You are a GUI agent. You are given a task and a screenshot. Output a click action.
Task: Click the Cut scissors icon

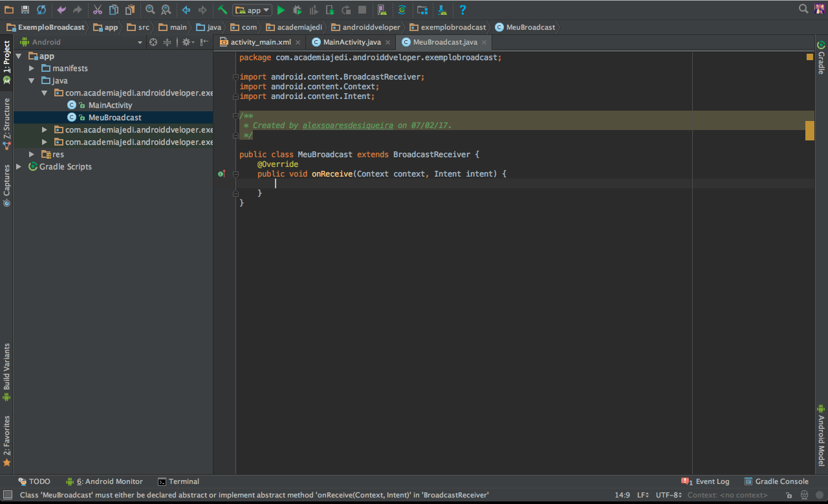tap(97, 10)
